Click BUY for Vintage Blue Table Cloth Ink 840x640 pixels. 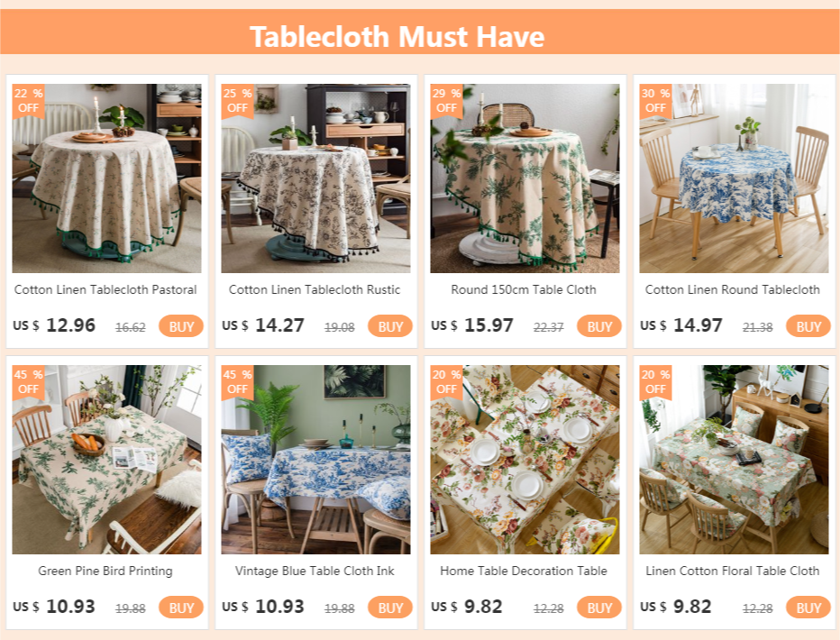(x=390, y=608)
